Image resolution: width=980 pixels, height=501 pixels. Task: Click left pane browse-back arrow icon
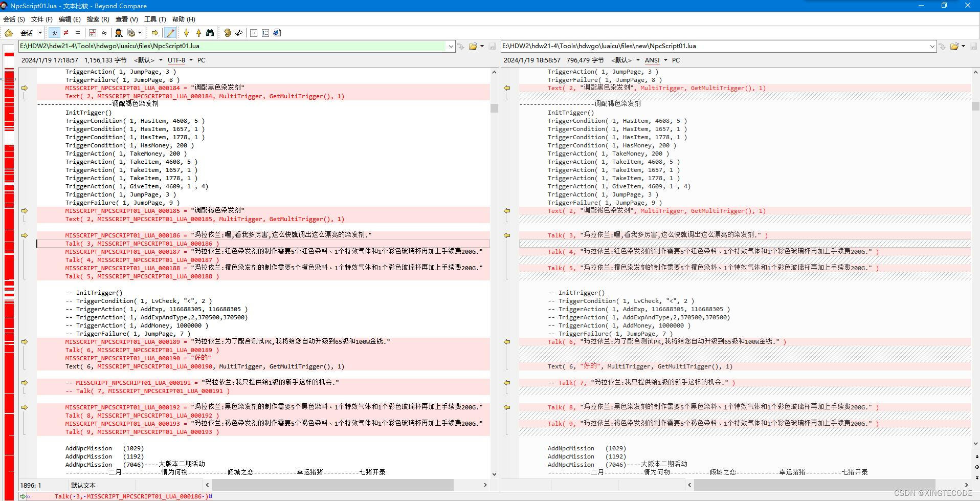(461, 46)
